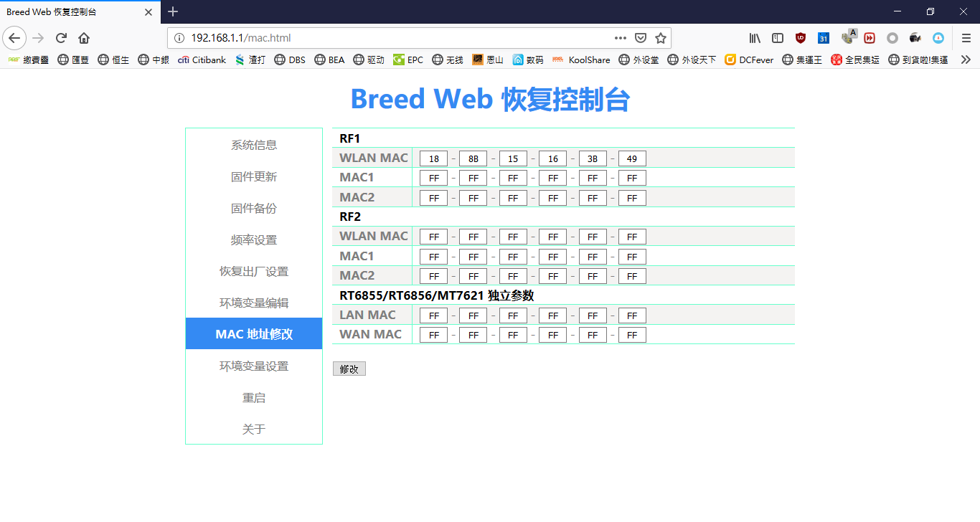
Task: Open the Firefox hamburger menu
Action: click(x=966, y=38)
